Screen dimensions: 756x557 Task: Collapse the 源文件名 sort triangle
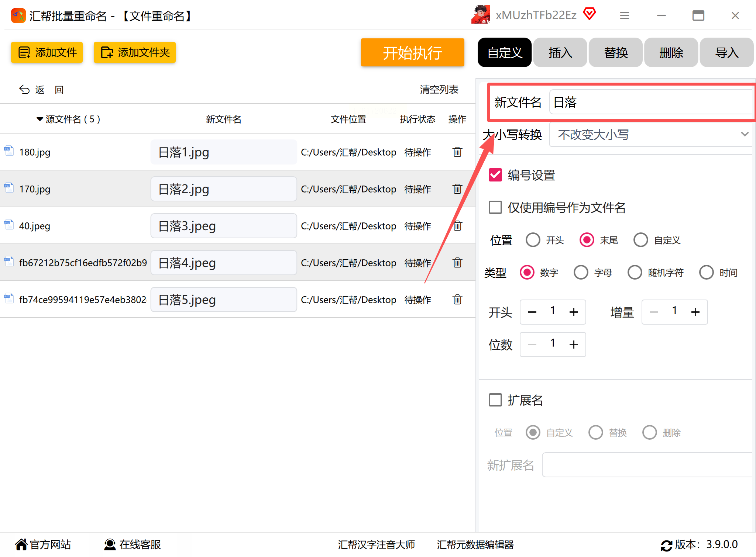39,119
